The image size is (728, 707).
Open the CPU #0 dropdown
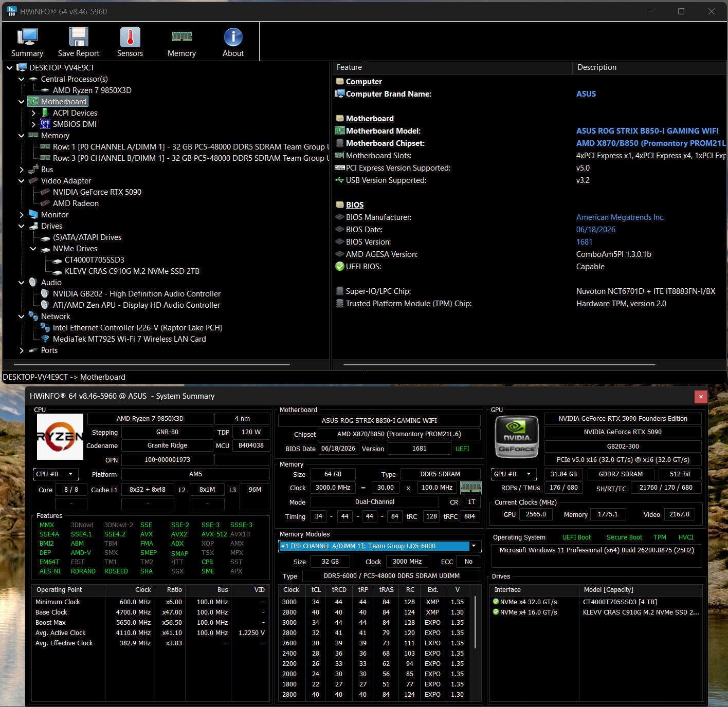(x=56, y=474)
